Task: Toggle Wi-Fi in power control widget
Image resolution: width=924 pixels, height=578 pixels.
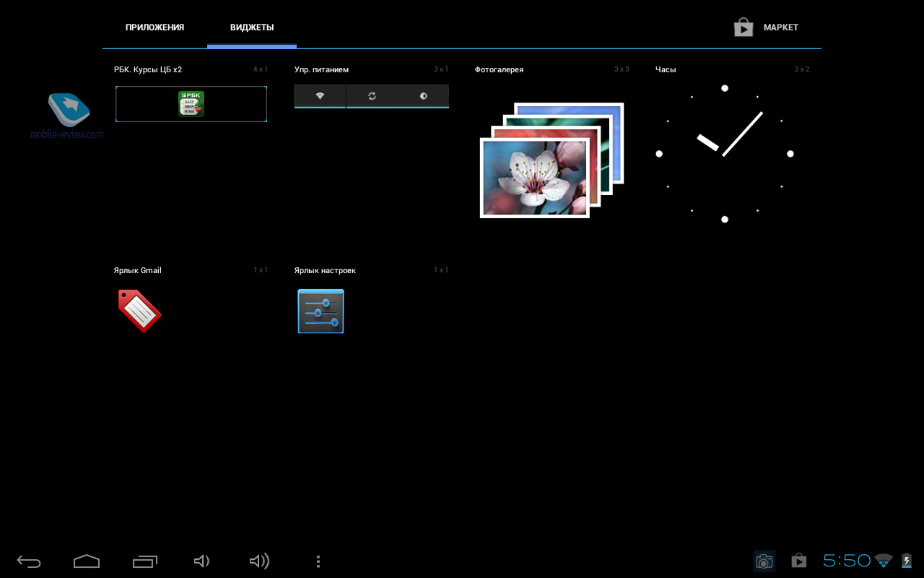Action: (321, 96)
